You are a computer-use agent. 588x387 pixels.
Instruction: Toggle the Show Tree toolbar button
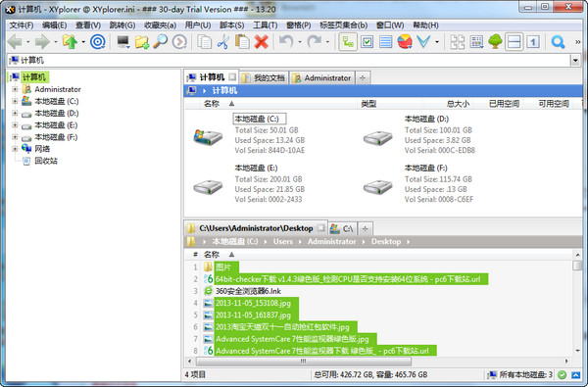tap(348, 41)
